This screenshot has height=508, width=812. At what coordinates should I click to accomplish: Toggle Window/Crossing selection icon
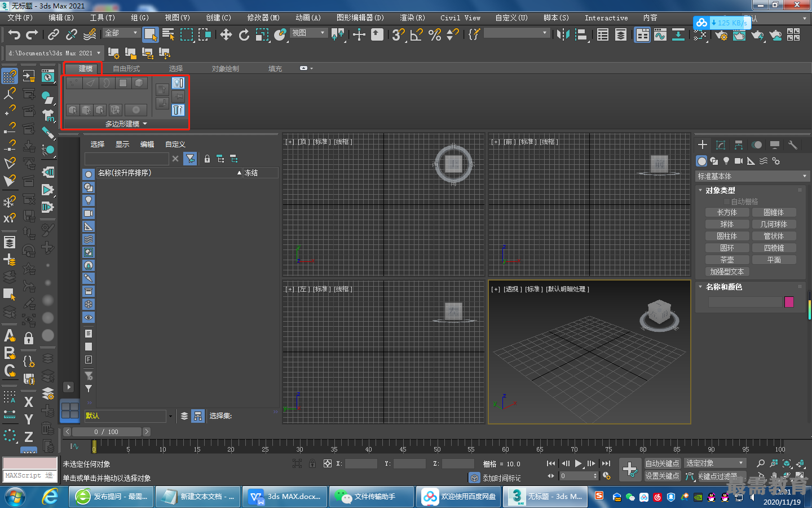[204, 35]
